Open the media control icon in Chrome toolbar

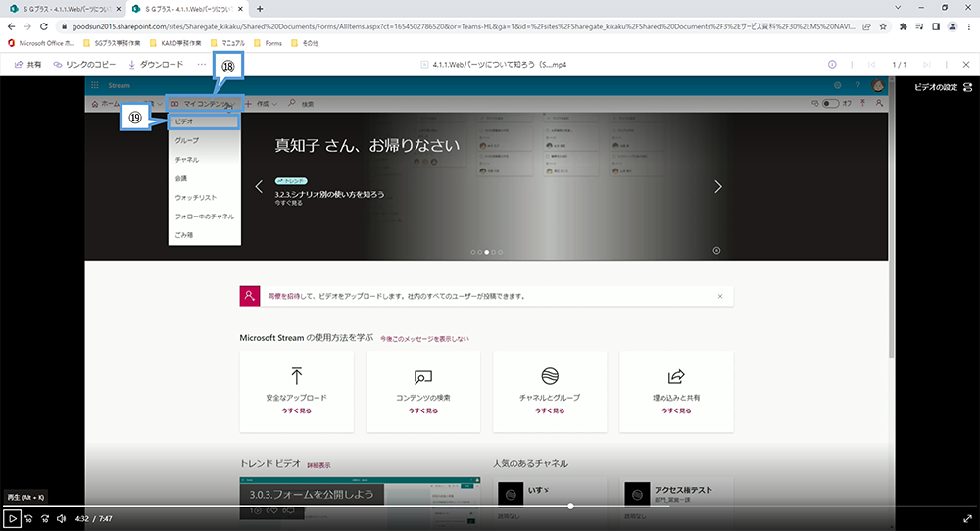click(919, 26)
